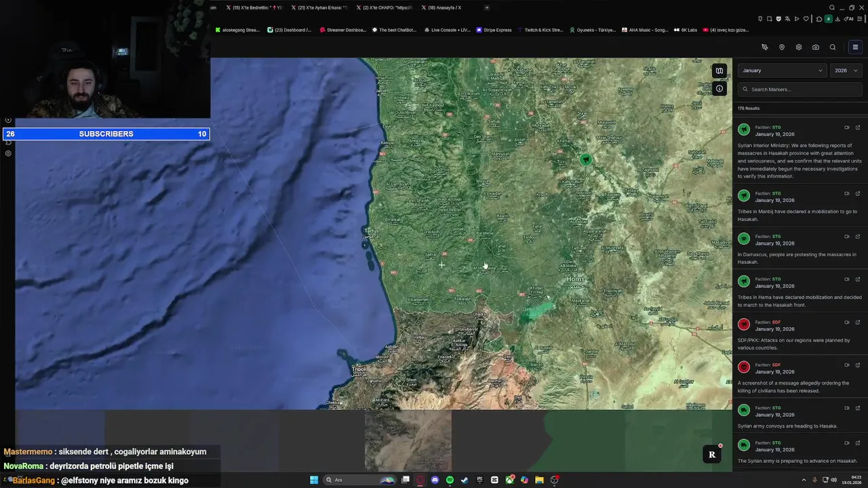The height and width of the screenshot is (488, 868).
Task: Open the Live Console bookmark
Action: pos(447,30)
